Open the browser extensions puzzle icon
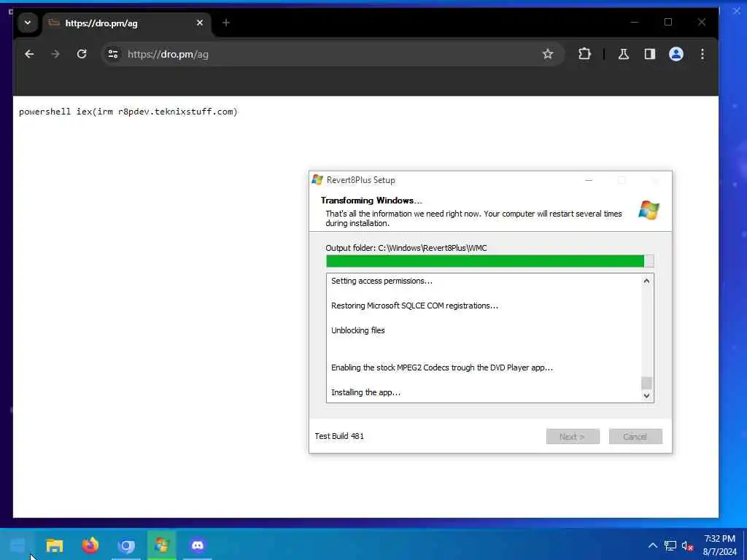Screen dimensions: 747x560 click(584, 54)
